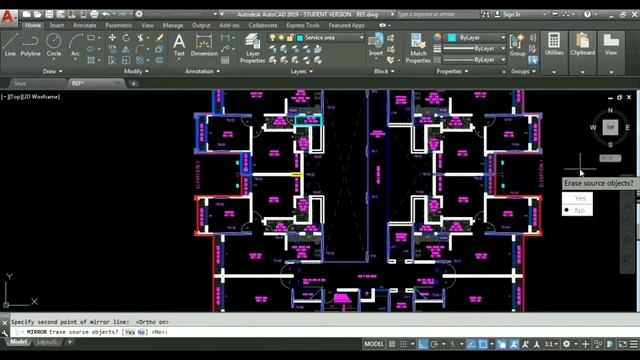Click the viewport Top 2D Wireframe label
This screenshot has height=360, width=640.
point(31,97)
